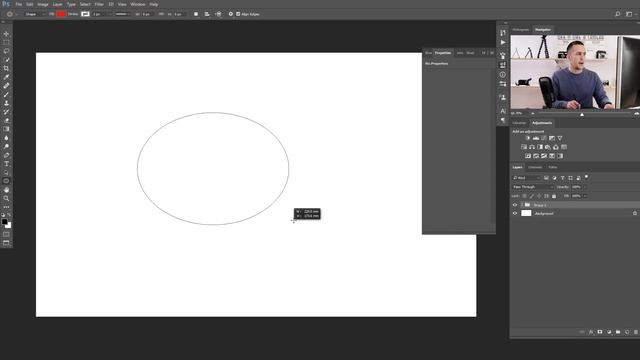This screenshot has height=360, width=640.
Task: Toggle pixel layer filter icon
Action: (546, 178)
